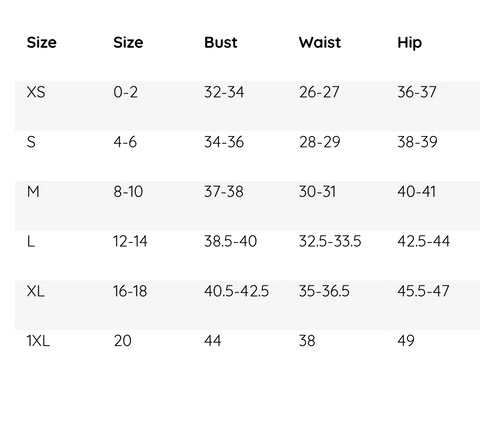
Task: Select the XS size label
Action: (36, 92)
